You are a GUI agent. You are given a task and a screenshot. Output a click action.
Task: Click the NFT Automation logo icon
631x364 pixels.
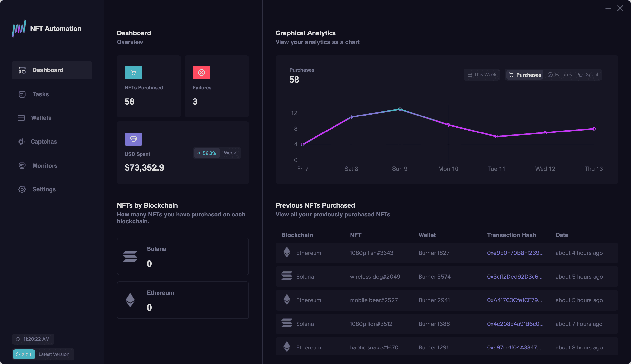[x=19, y=29]
